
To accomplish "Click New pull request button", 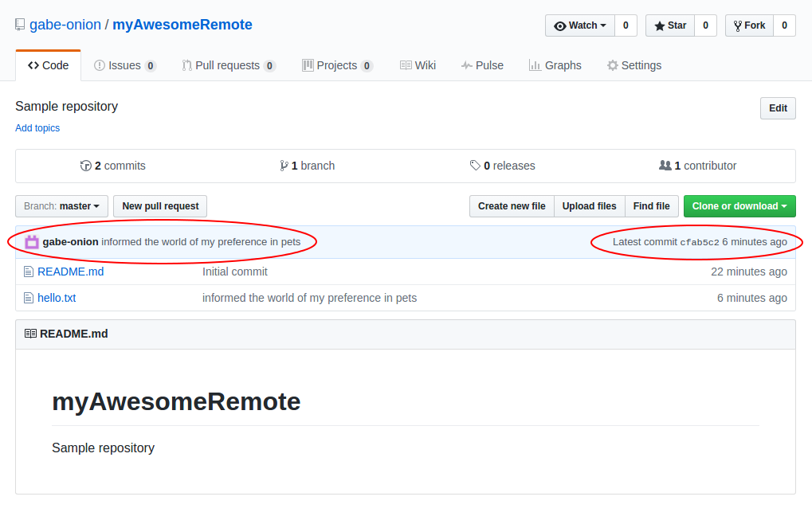I will [x=160, y=206].
